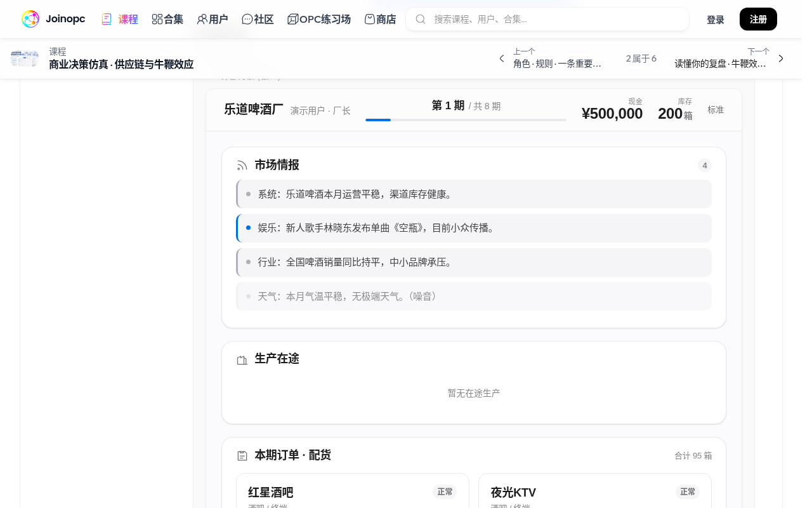The height and width of the screenshot is (508, 812).
Task: Click the 生产在途 factory icon
Action: click(x=242, y=360)
